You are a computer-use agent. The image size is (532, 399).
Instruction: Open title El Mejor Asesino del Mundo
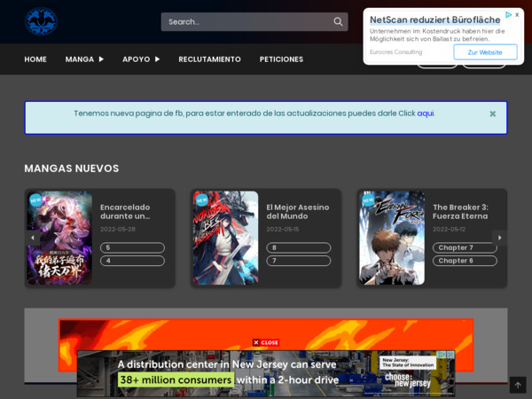[x=298, y=212]
